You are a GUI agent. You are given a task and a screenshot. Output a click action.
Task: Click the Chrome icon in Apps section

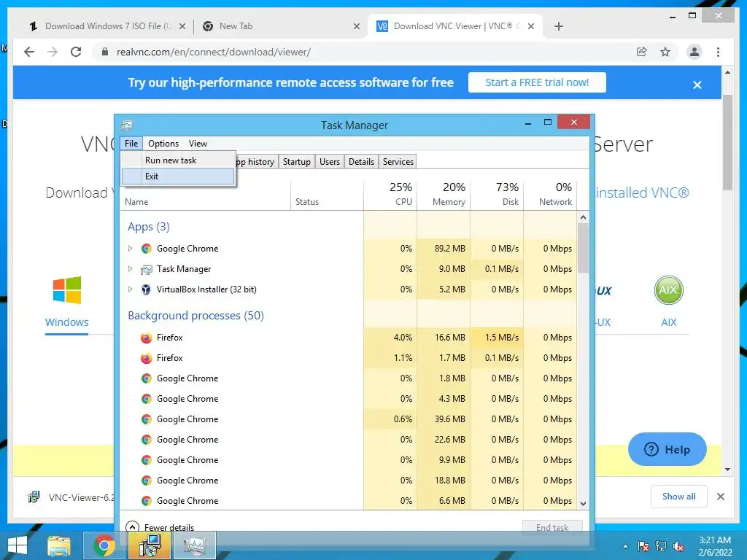point(146,249)
